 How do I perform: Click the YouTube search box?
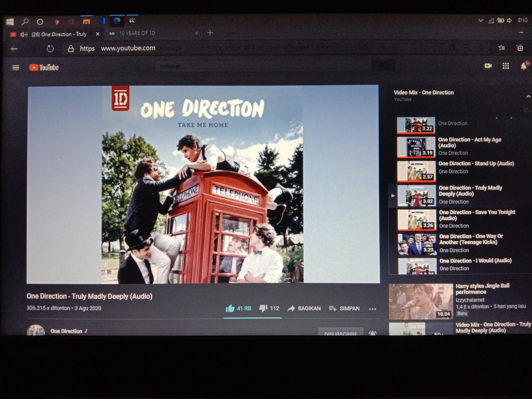pyautogui.click(x=263, y=66)
